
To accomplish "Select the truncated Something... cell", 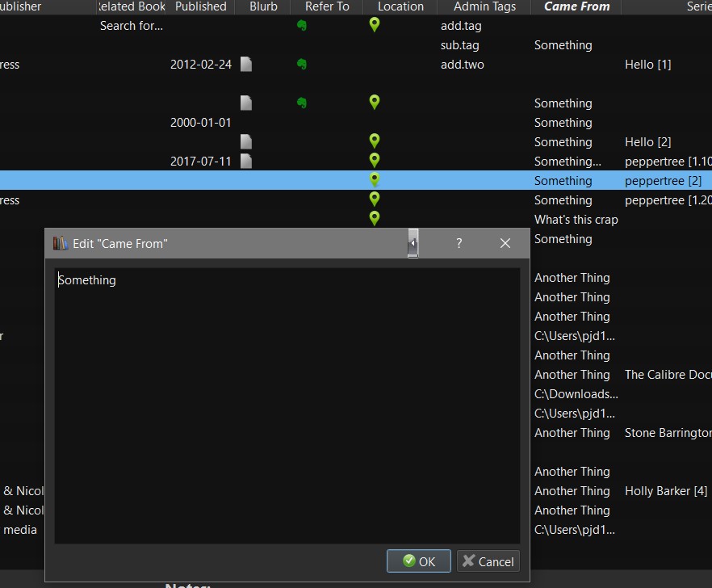I will tap(568, 162).
